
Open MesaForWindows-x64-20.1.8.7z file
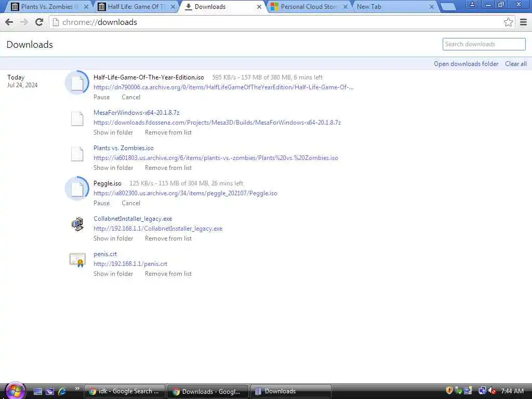tap(137, 113)
